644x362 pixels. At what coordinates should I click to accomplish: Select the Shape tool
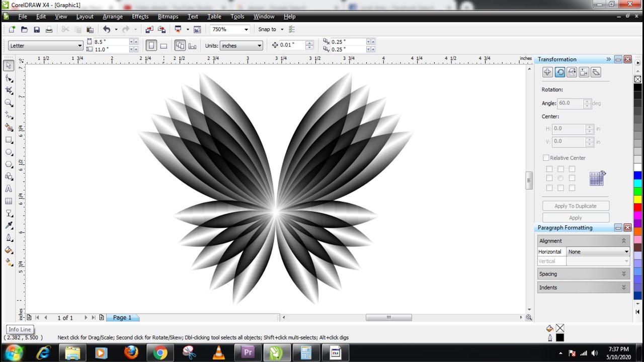point(9,78)
